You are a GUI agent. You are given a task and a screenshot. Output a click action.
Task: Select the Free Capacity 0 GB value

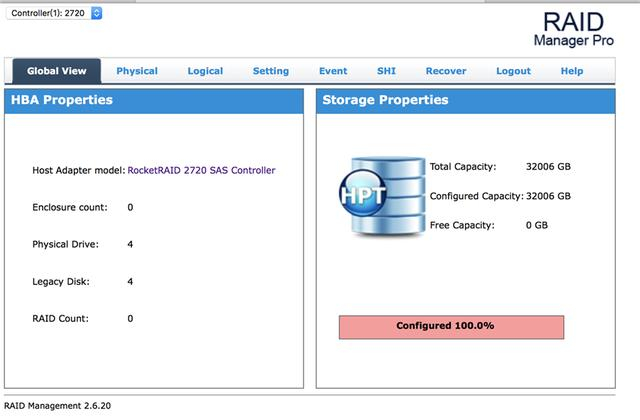(x=537, y=225)
